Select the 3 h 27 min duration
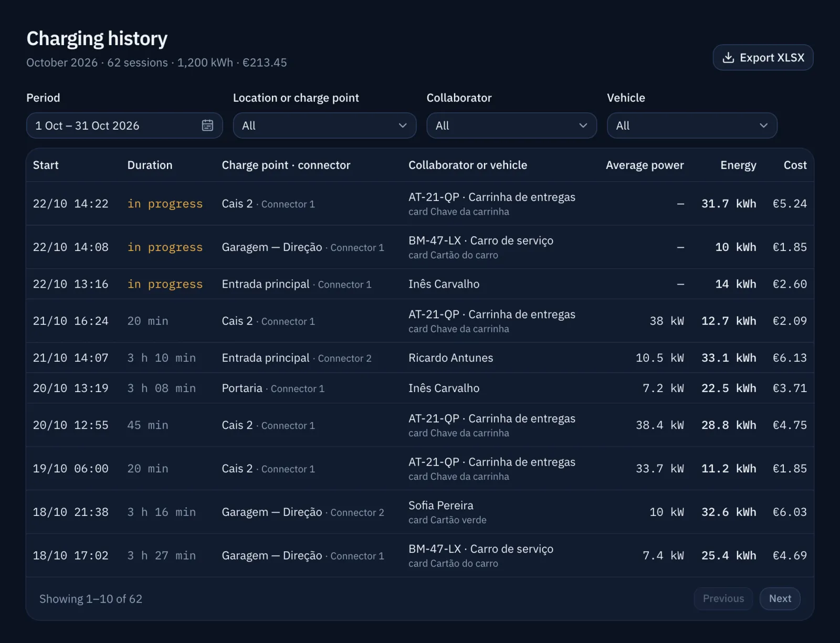 coord(161,555)
